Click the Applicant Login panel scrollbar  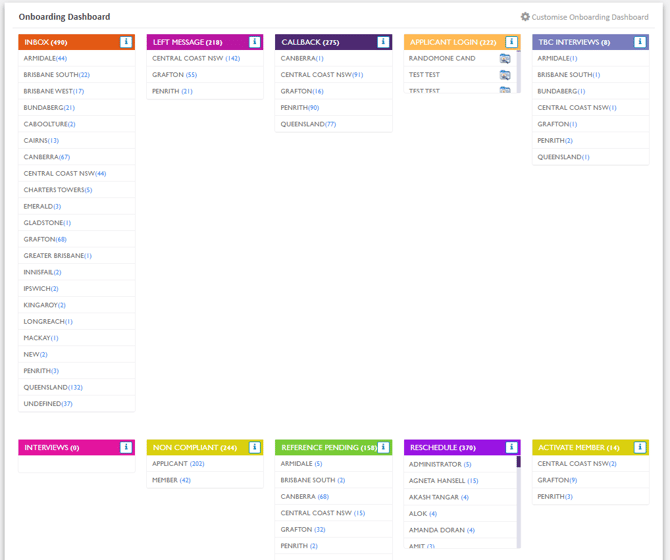tap(519, 71)
